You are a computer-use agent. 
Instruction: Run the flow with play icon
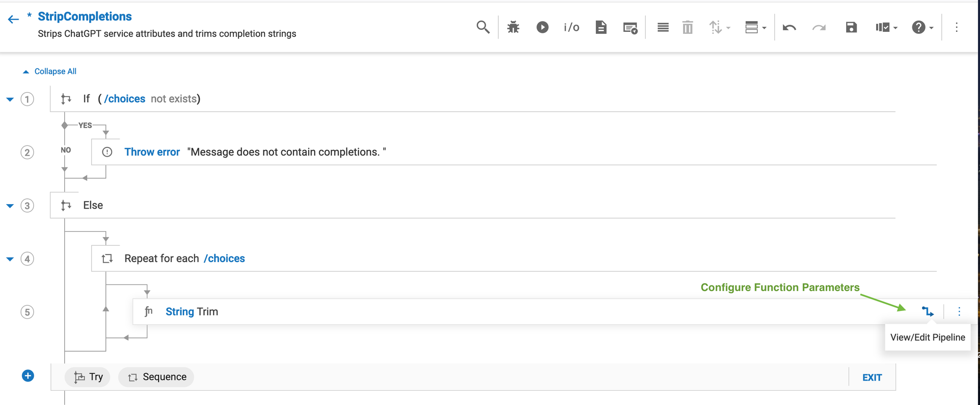click(542, 27)
